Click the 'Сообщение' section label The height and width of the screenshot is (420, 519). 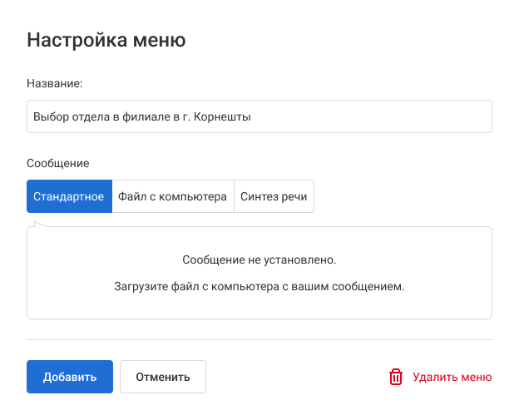(58, 164)
